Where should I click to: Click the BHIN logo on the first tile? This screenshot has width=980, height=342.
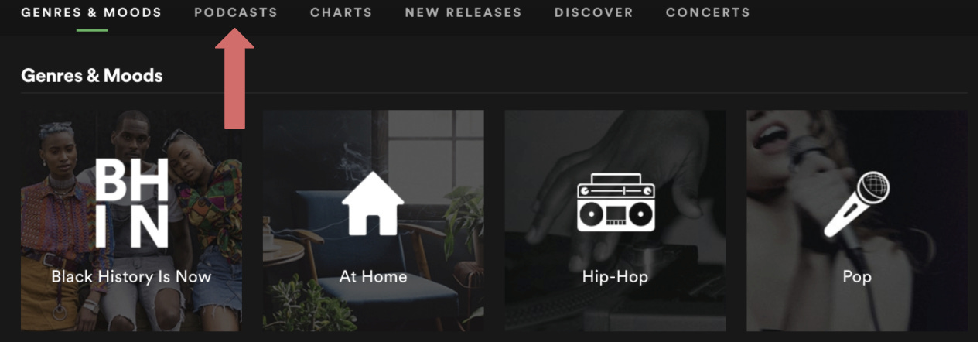tap(131, 203)
